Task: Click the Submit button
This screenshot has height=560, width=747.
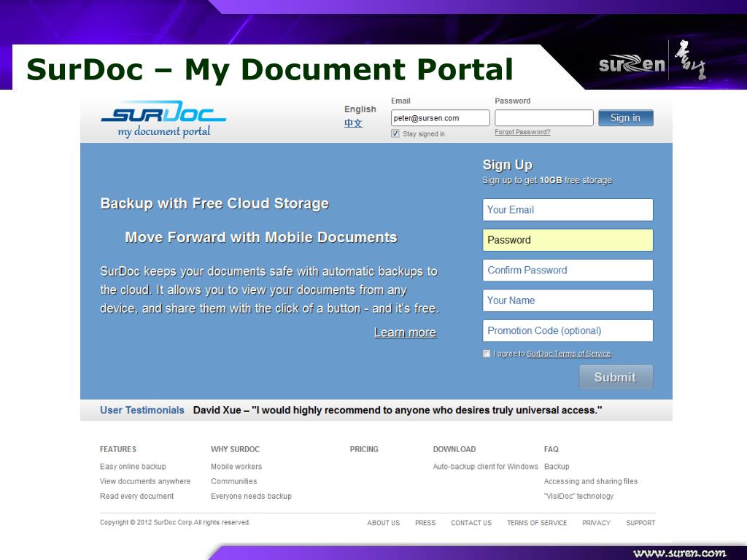Action: point(616,377)
